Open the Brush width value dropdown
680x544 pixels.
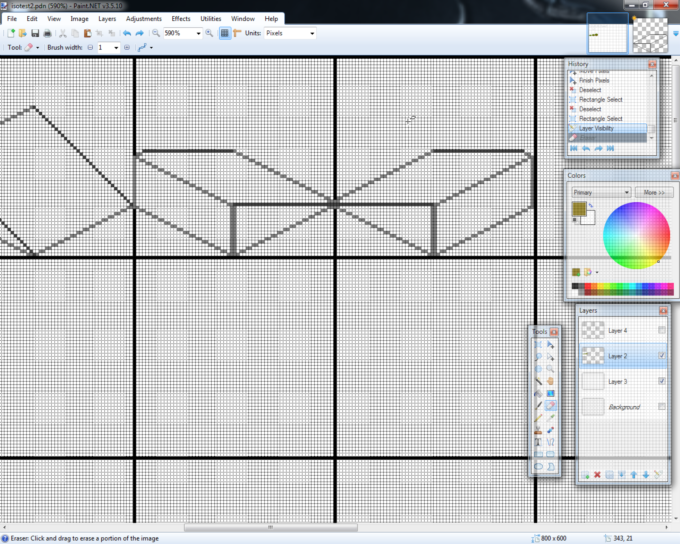pos(116,47)
